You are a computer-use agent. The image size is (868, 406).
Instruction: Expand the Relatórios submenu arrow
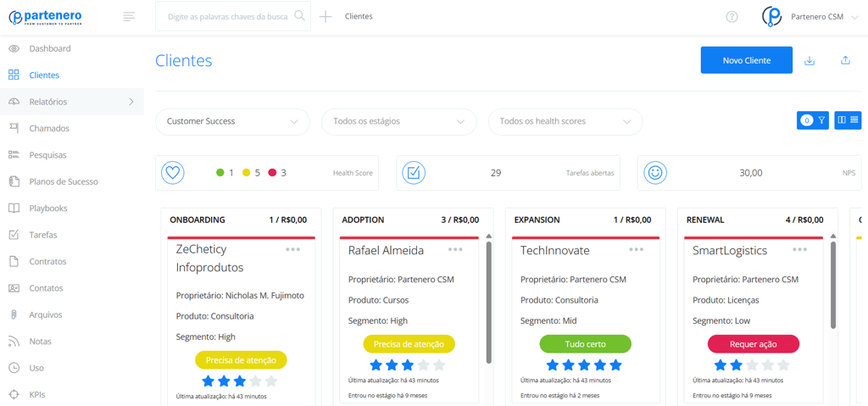coord(131,102)
